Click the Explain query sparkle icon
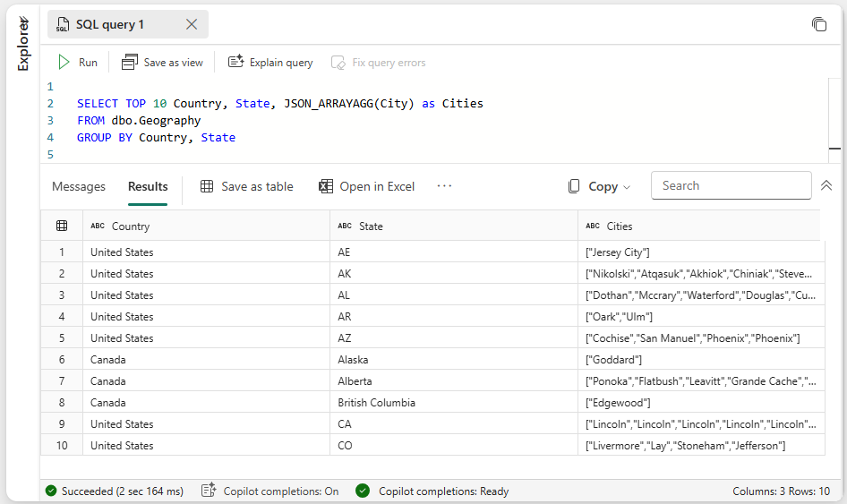Image resolution: width=847 pixels, height=504 pixels. (x=236, y=62)
